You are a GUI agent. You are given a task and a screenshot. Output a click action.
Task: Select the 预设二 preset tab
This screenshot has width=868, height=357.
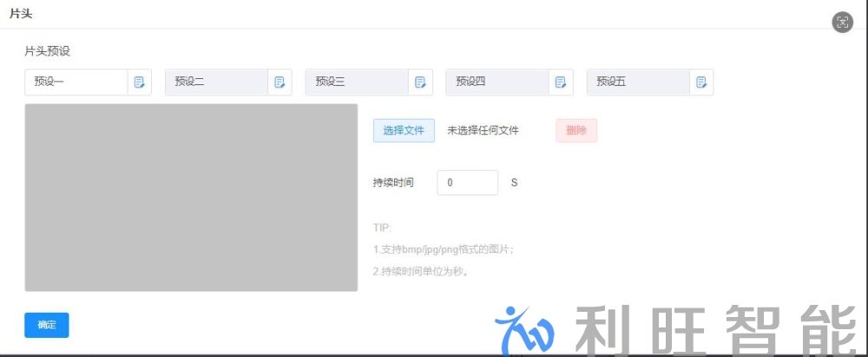click(x=217, y=83)
